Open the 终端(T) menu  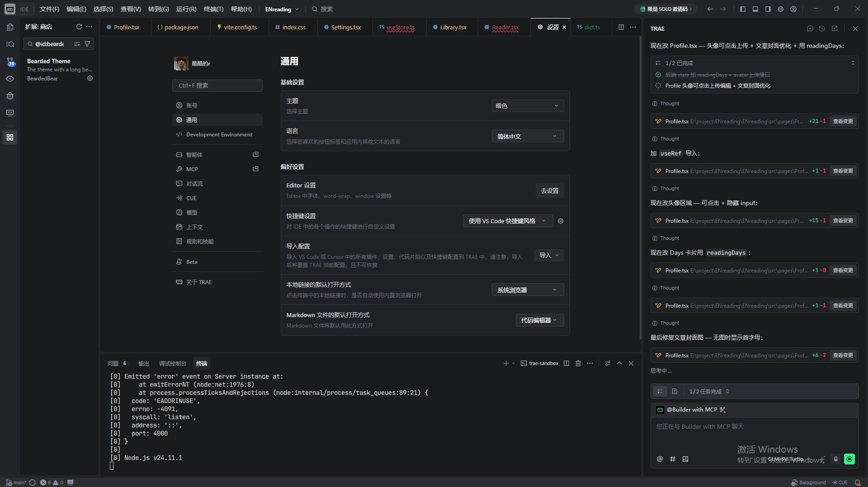(213, 9)
